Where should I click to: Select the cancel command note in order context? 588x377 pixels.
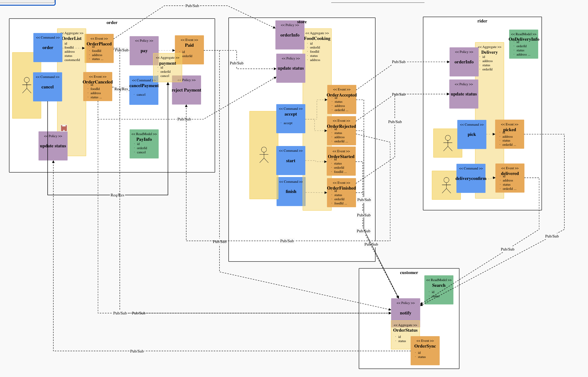coord(47,87)
